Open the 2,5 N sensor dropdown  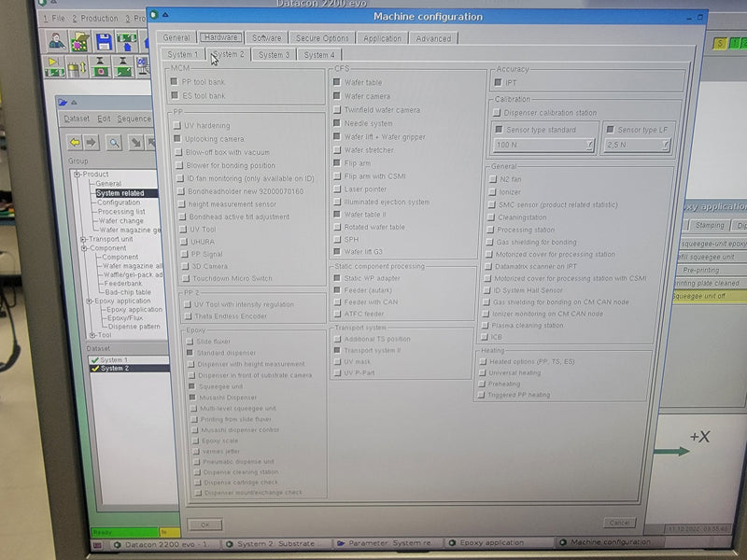pyautogui.click(x=638, y=145)
